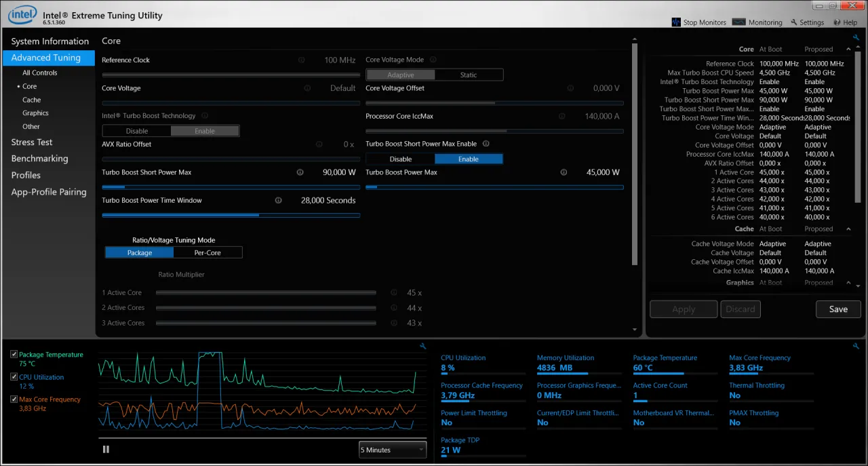Pause the live monitoring graph
Viewport: 868px width, 466px height.
click(x=106, y=449)
